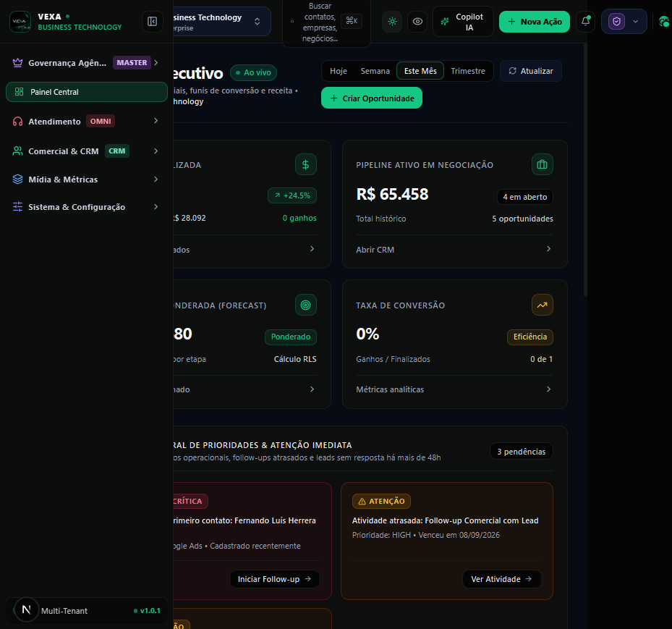Screen dimensions: 672x629
Task: Click the conversion rate trend icon
Action: click(542, 305)
